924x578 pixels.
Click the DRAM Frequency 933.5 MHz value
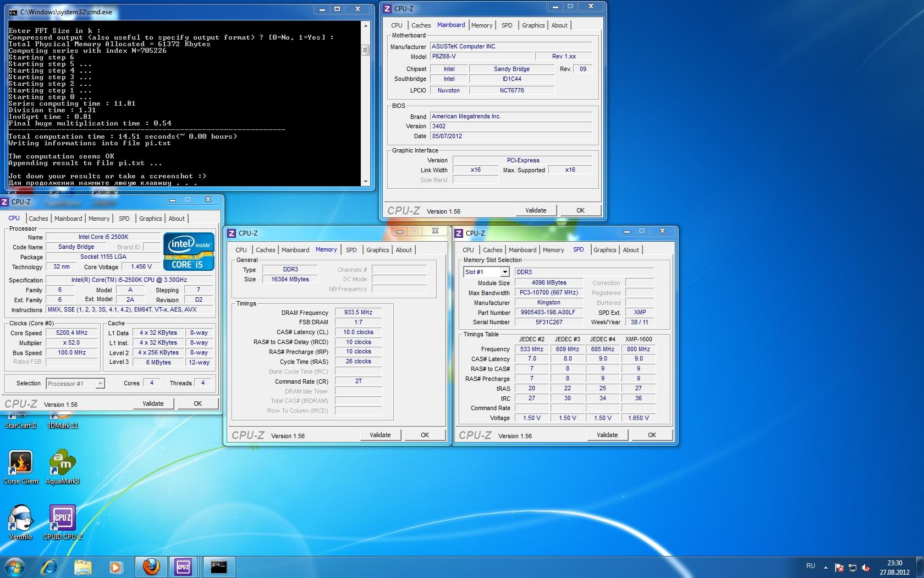[358, 313]
